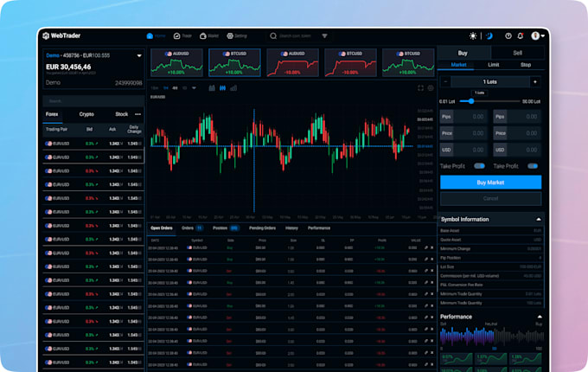Open the timeframe dropdown arrow
The width and height of the screenshot is (588, 372).
(x=194, y=88)
